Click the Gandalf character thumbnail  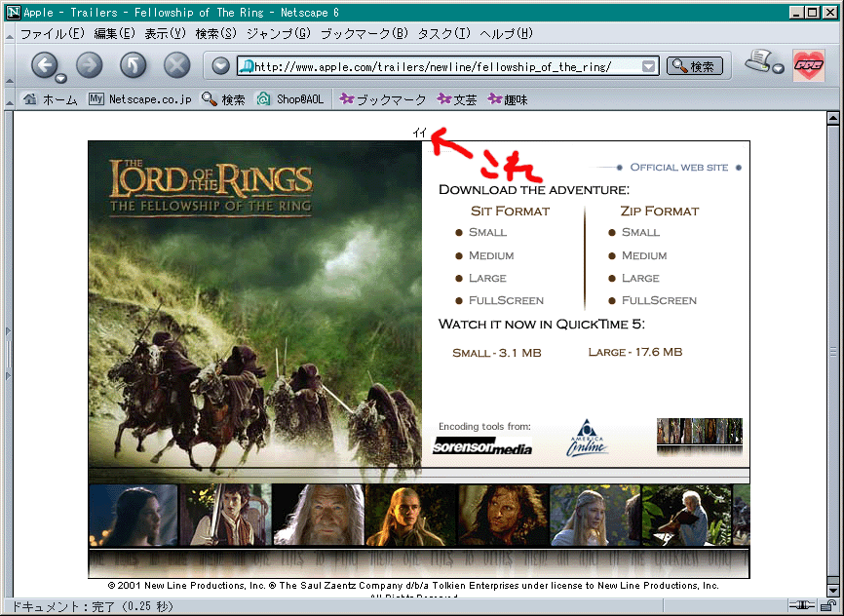click(x=319, y=515)
